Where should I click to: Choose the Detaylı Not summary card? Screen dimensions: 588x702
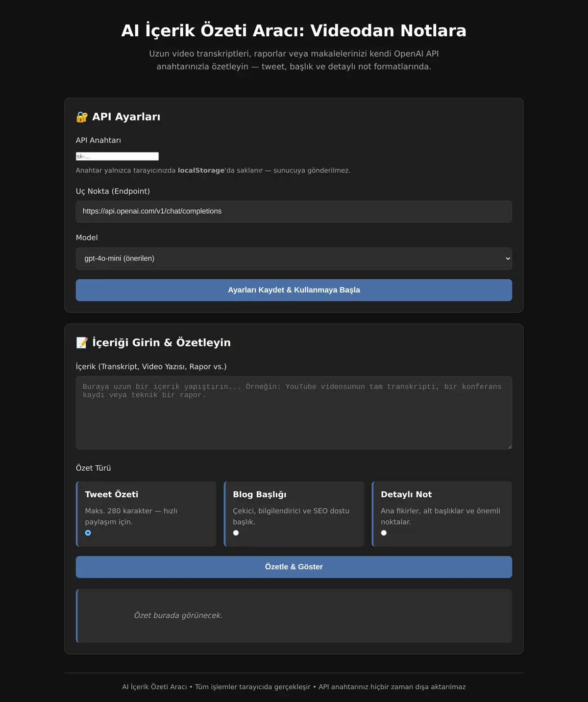pyautogui.click(x=442, y=514)
